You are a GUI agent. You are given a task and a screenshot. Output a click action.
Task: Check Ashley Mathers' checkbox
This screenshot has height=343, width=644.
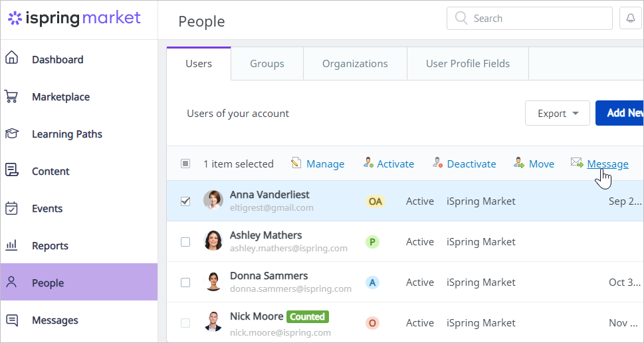pyautogui.click(x=185, y=242)
